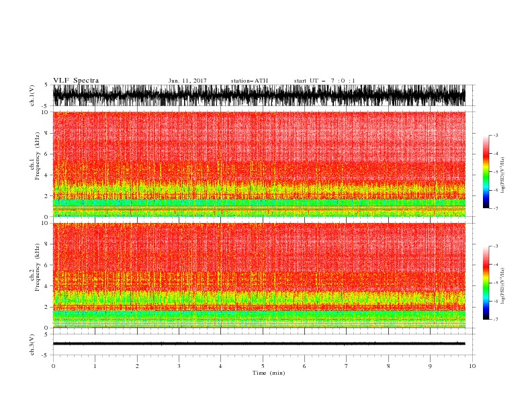Click the "-5" tick on ch.2 colorbar

(496, 283)
